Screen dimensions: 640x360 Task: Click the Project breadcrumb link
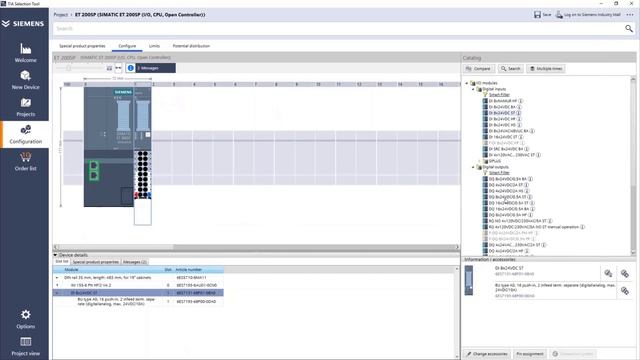click(x=61, y=15)
